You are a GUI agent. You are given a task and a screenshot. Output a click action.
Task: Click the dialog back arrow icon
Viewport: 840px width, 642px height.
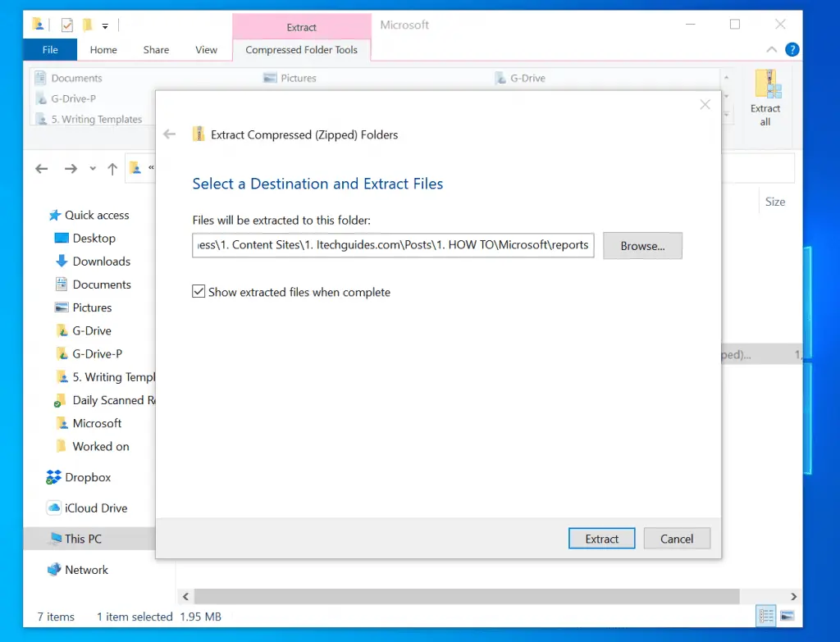[170, 134]
